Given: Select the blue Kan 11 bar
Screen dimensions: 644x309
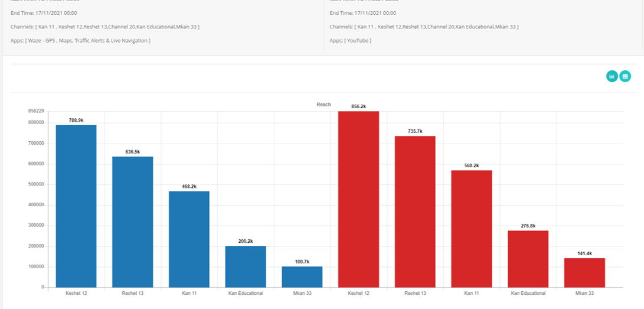Looking at the screenshot, I should coord(189,239).
